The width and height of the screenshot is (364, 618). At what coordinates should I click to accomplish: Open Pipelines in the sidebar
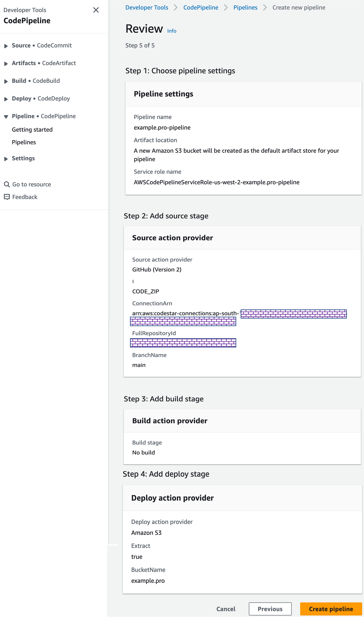tap(24, 142)
